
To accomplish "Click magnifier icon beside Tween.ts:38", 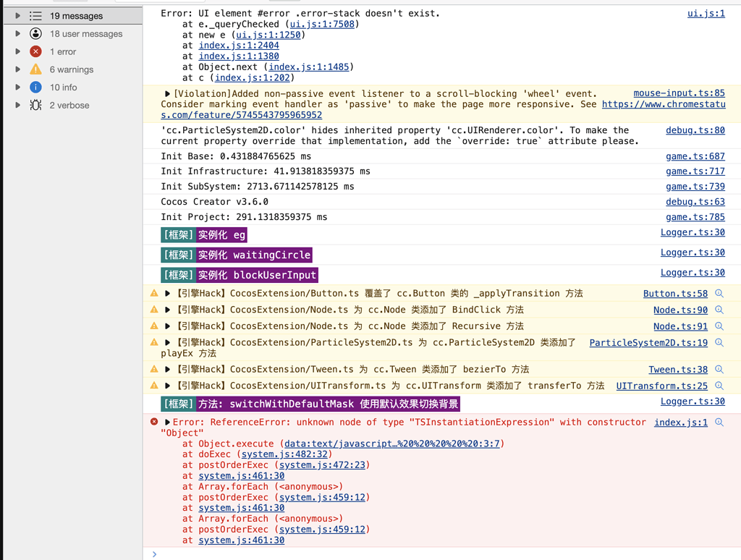I will click(x=719, y=369).
